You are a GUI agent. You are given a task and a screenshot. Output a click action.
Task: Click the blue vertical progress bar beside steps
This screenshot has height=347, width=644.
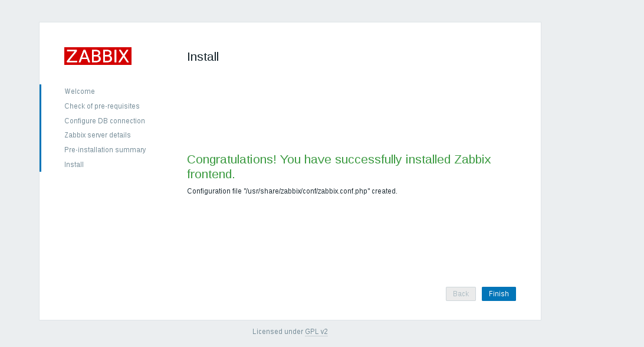40,128
